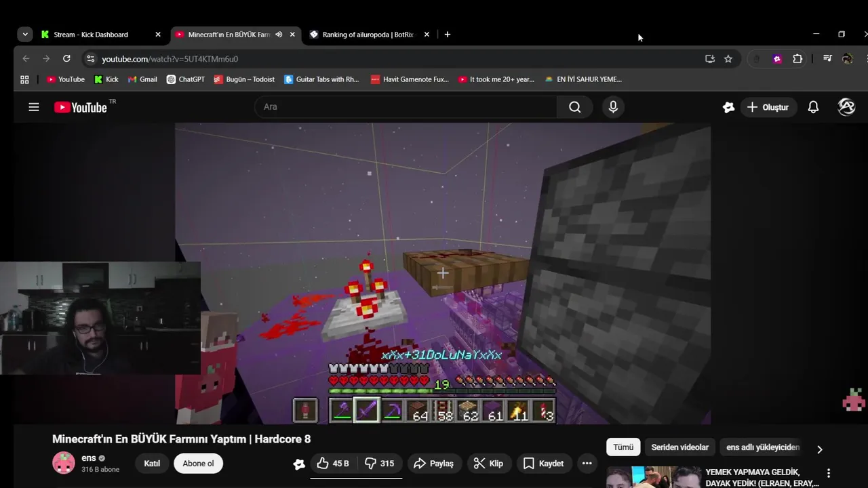Click the sparkle icon beside like button

pyautogui.click(x=299, y=464)
